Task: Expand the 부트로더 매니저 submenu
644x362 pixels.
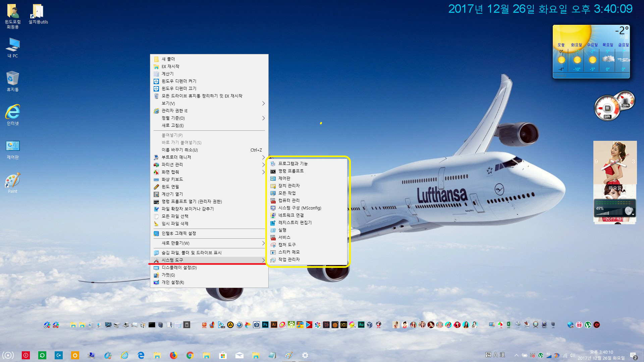Action: click(209, 157)
